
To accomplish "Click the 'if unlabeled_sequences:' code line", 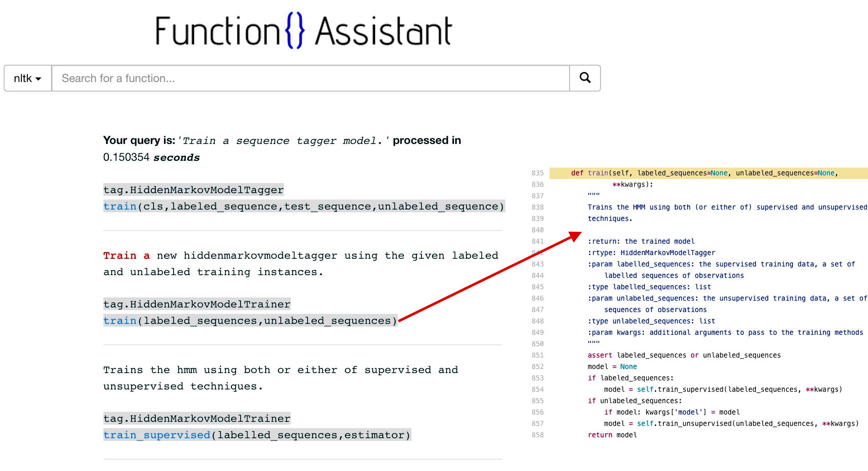I will 635,401.
